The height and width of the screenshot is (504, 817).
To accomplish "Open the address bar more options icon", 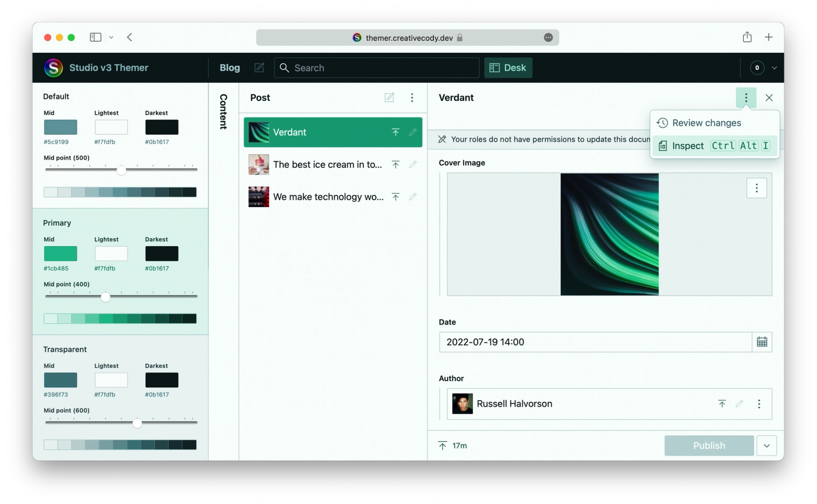I will point(548,37).
